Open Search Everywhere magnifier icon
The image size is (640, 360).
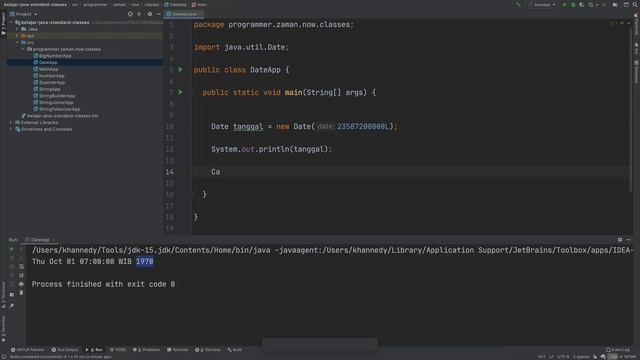[x=635, y=5]
